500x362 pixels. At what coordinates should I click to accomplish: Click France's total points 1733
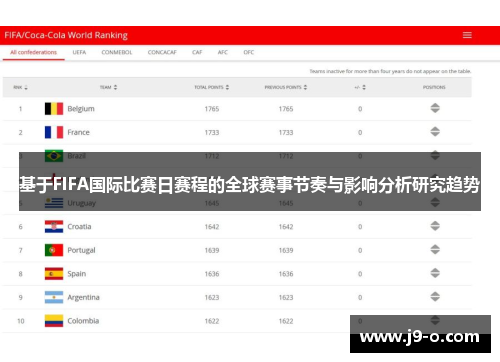coord(212,133)
